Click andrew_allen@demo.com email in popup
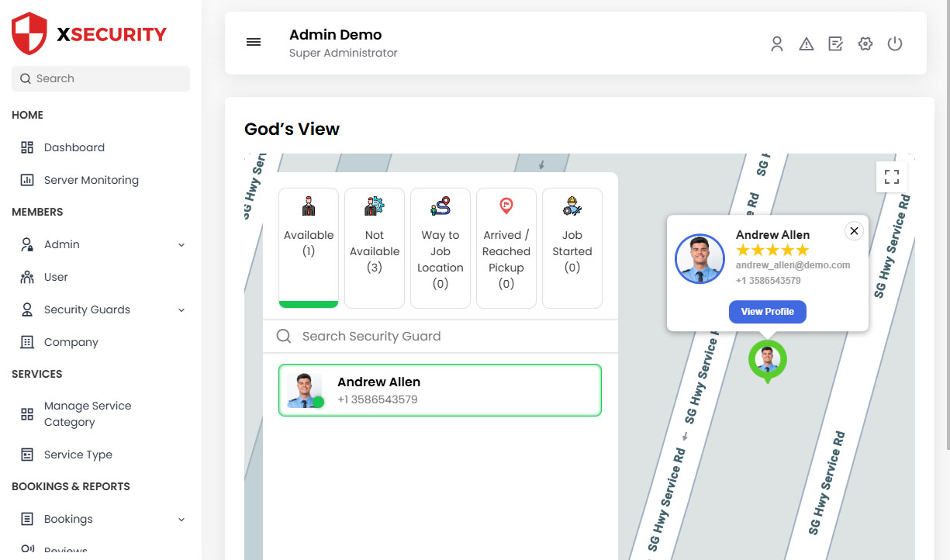This screenshot has width=950, height=560. click(x=793, y=265)
